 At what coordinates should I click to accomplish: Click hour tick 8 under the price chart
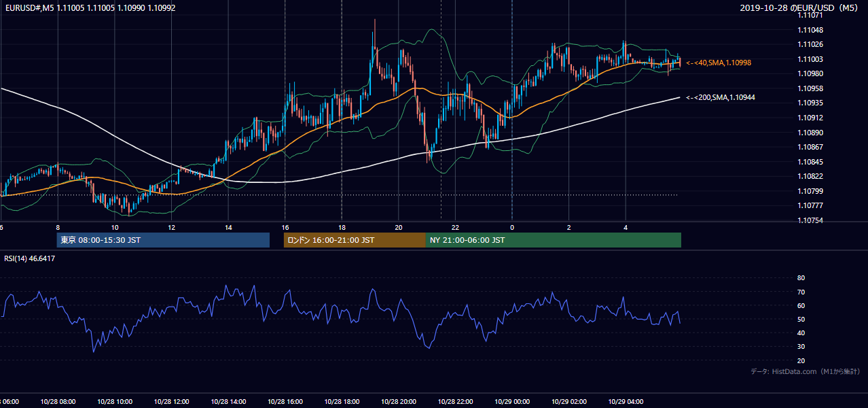click(x=58, y=228)
